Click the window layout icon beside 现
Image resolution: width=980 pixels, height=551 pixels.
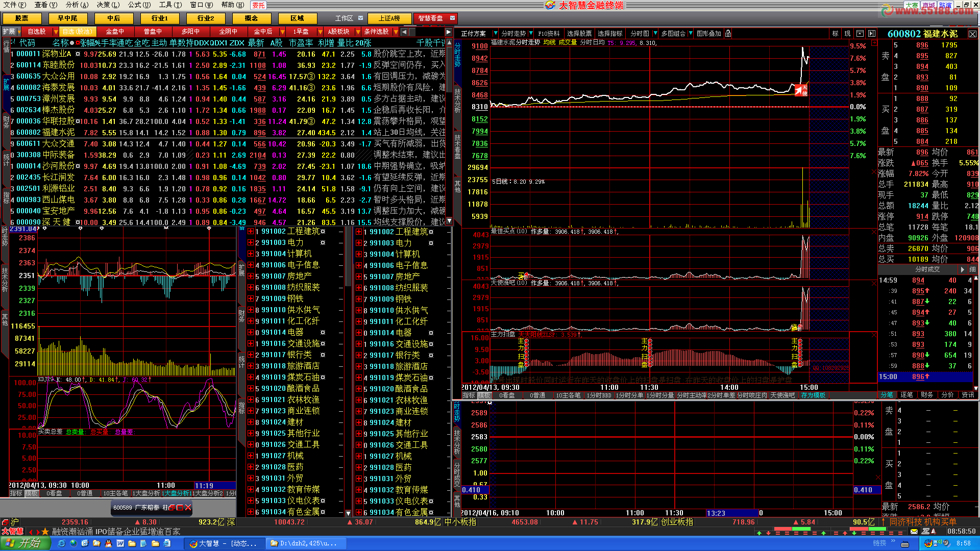click(860, 34)
